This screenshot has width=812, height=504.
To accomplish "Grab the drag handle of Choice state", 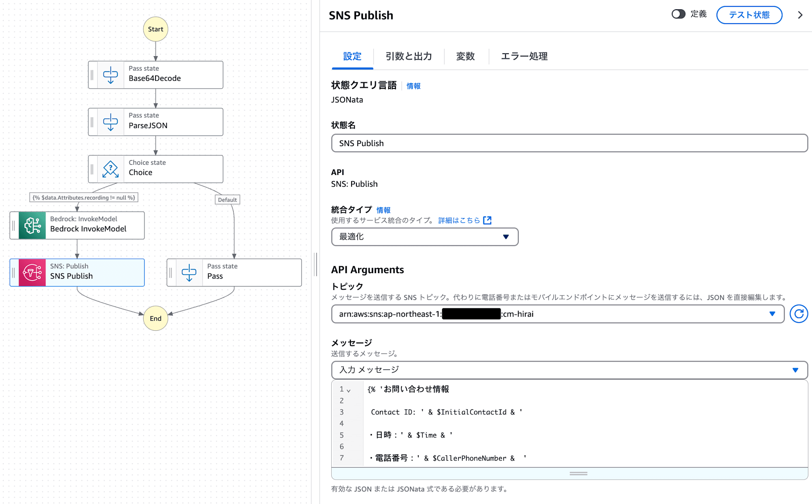I will click(92, 169).
